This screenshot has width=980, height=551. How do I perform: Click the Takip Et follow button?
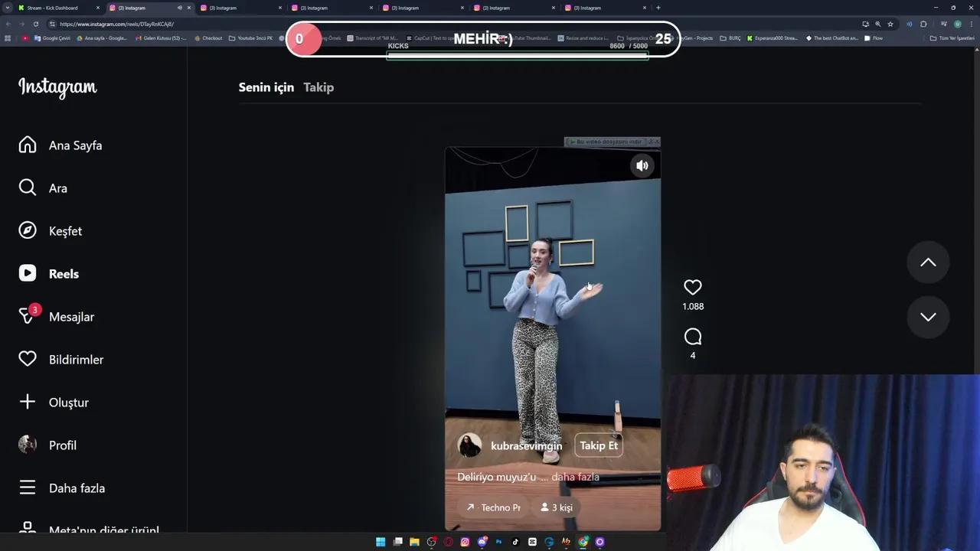pyautogui.click(x=599, y=445)
